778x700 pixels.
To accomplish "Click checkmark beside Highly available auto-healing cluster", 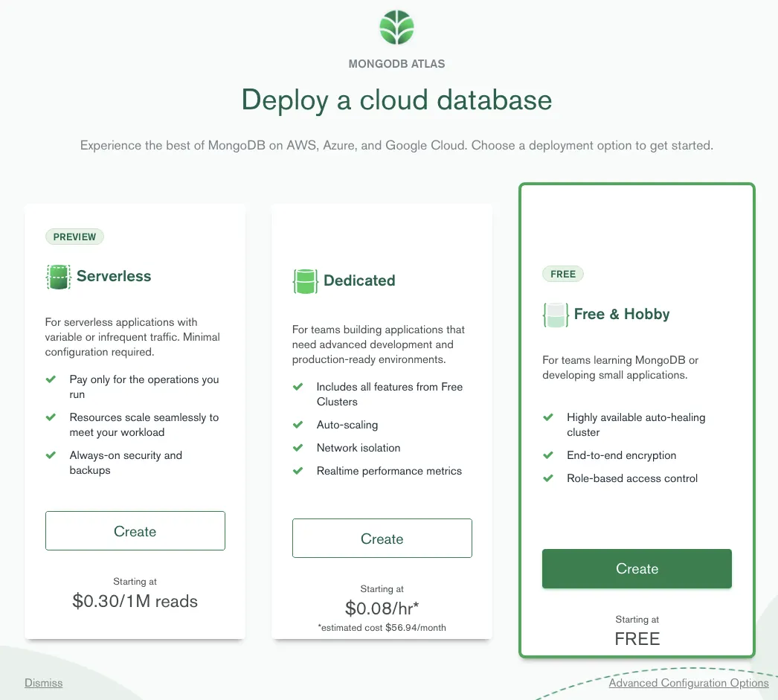I will pyautogui.click(x=547, y=417).
